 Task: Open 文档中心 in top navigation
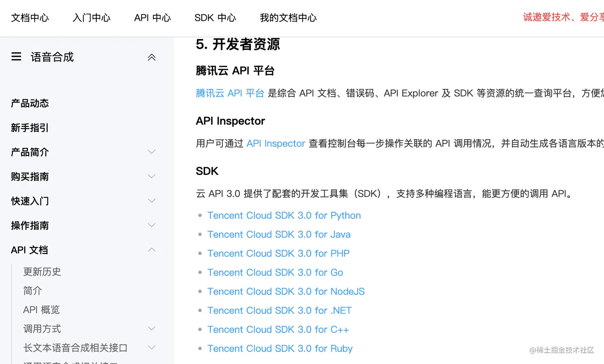tap(30, 18)
